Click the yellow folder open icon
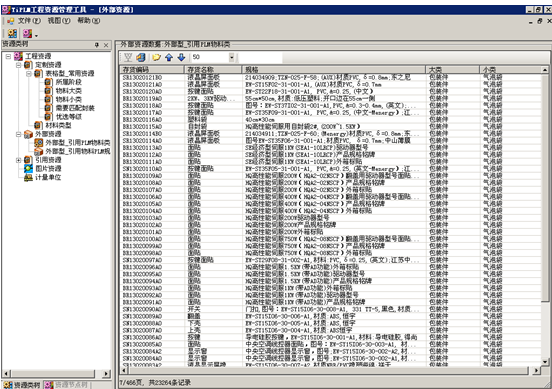Image resolution: width=552 pixels, height=389 pixels. 156,57
